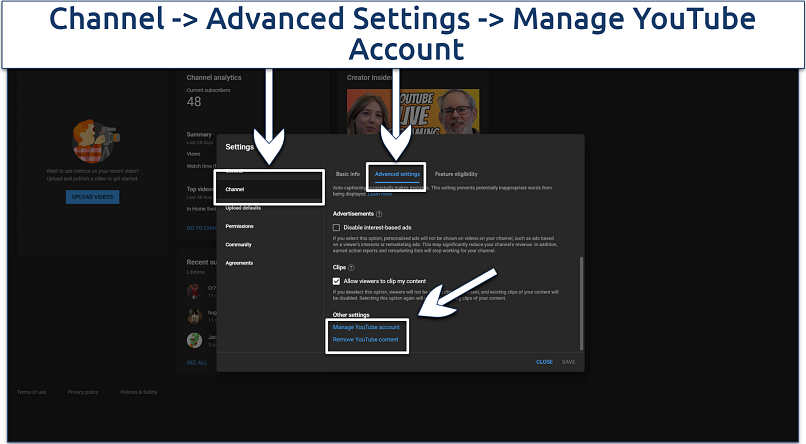Viewport: 806px width, 444px height.
Task: Uncheck Allow viewers to clip my content
Action: coord(336,281)
